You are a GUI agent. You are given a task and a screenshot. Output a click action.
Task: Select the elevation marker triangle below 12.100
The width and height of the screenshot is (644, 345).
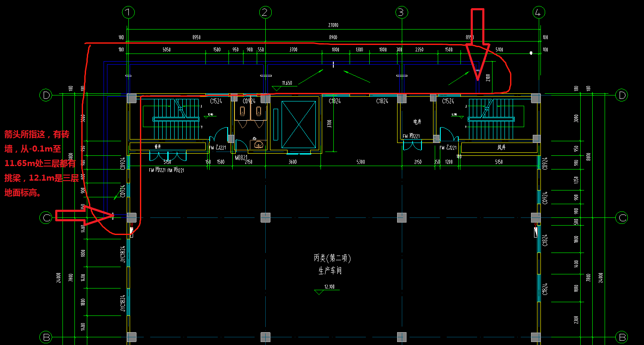click(319, 292)
